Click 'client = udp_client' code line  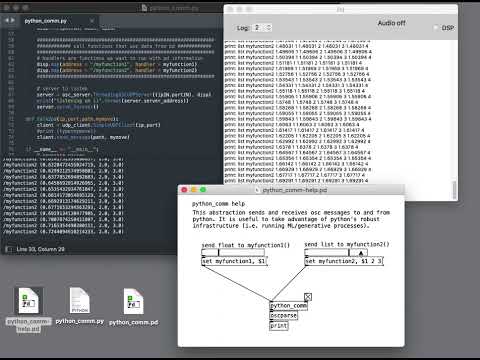tap(98, 125)
